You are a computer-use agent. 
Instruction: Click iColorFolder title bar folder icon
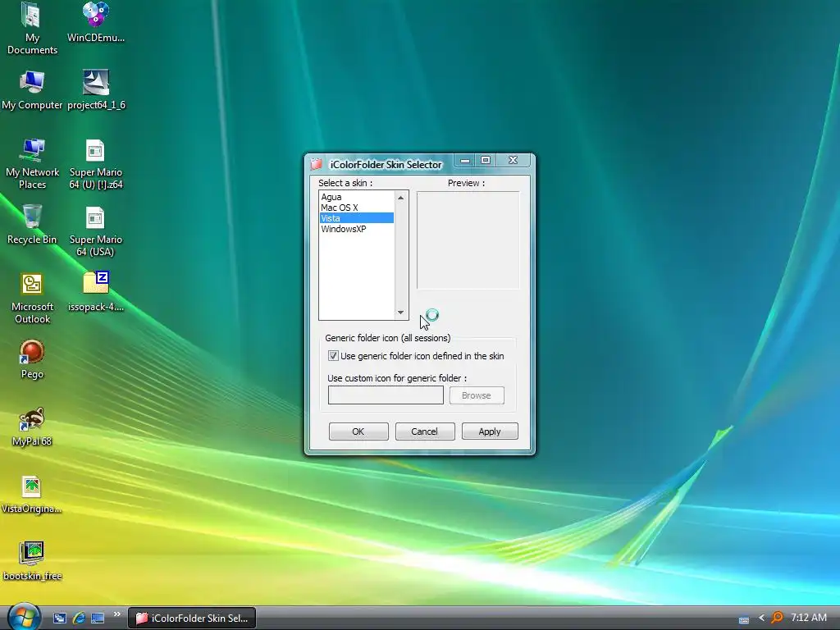[x=317, y=164]
